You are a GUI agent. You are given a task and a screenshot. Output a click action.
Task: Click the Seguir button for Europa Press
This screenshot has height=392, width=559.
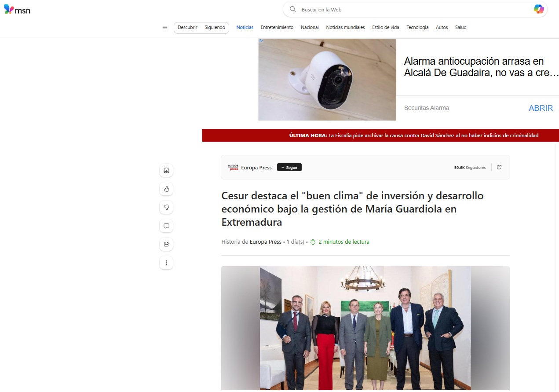point(289,167)
